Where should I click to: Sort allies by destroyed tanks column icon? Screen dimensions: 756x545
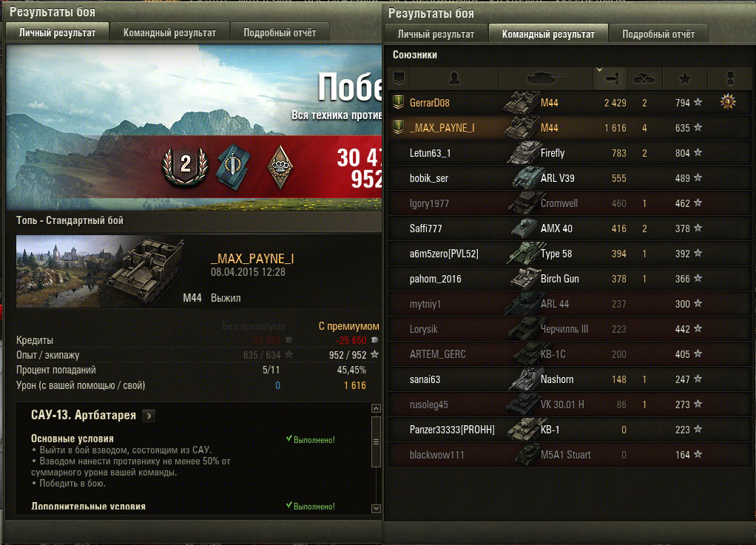pos(645,78)
